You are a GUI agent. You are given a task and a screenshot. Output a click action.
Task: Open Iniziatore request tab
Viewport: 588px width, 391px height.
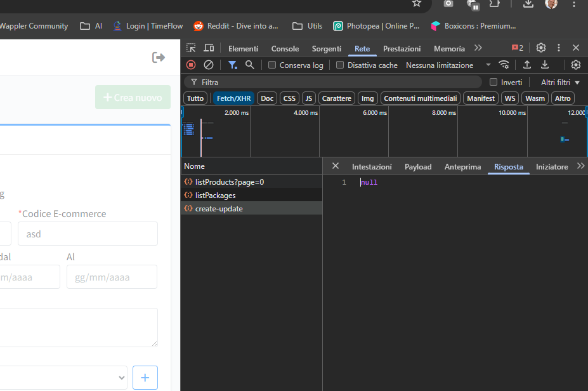pyautogui.click(x=552, y=166)
